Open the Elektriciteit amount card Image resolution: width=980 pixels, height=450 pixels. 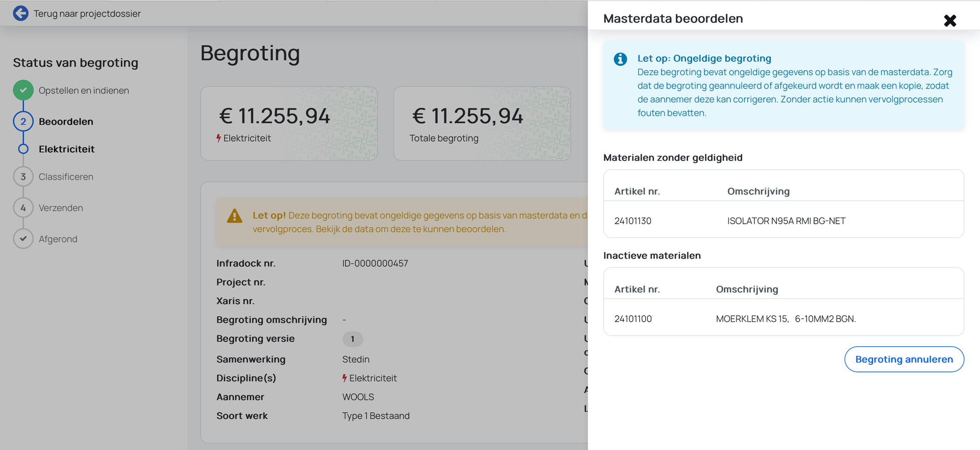click(x=289, y=124)
